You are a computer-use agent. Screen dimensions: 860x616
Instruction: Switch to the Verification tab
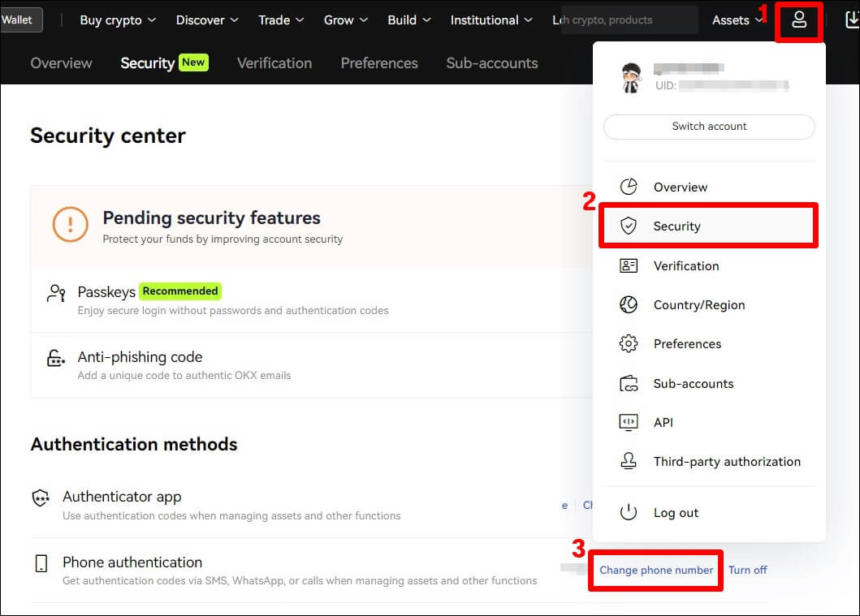coord(274,63)
